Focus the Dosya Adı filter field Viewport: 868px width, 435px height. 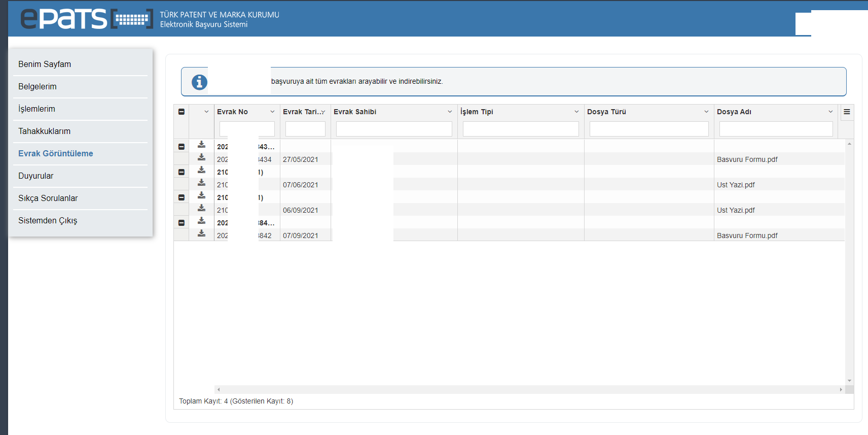(776, 129)
